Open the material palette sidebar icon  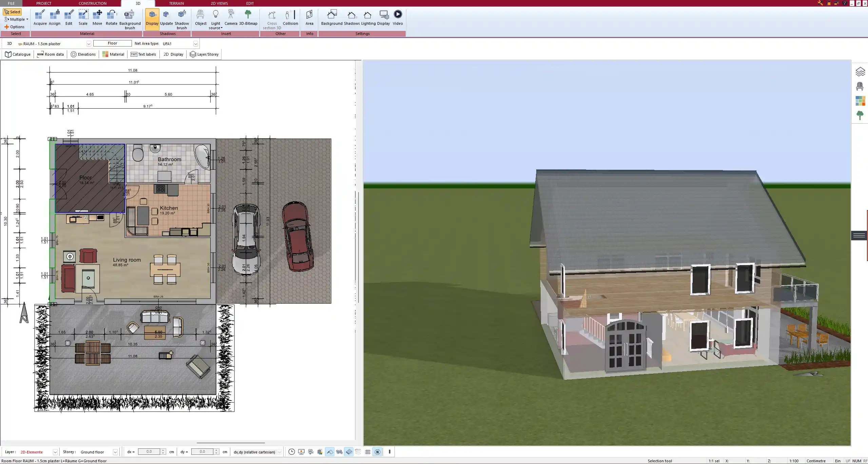tap(860, 101)
